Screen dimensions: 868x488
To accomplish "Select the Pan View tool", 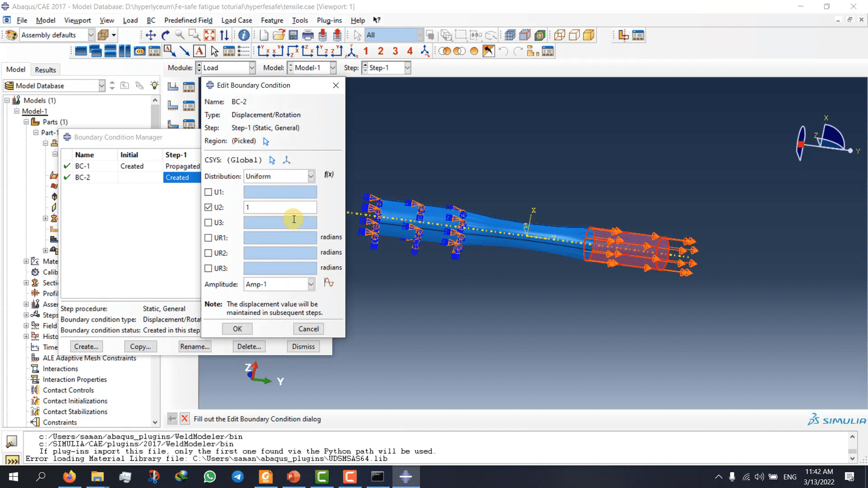I will tap(150, 35).
